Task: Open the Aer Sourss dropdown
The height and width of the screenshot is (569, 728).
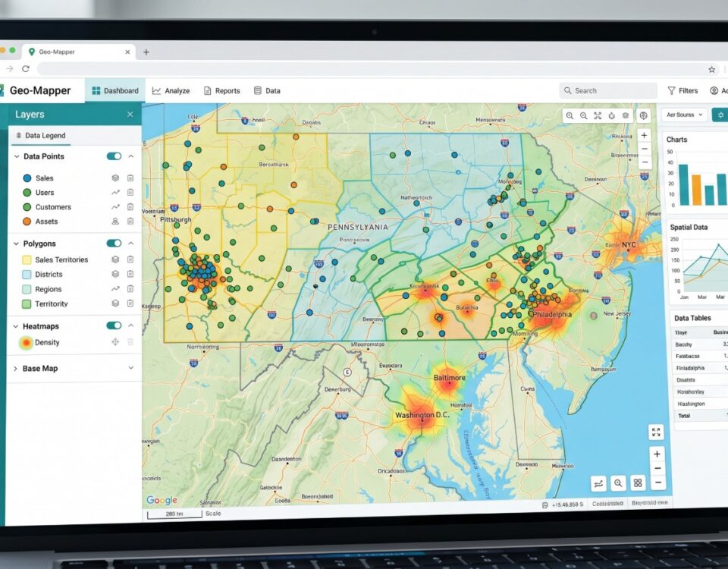Action: (684, 115)
